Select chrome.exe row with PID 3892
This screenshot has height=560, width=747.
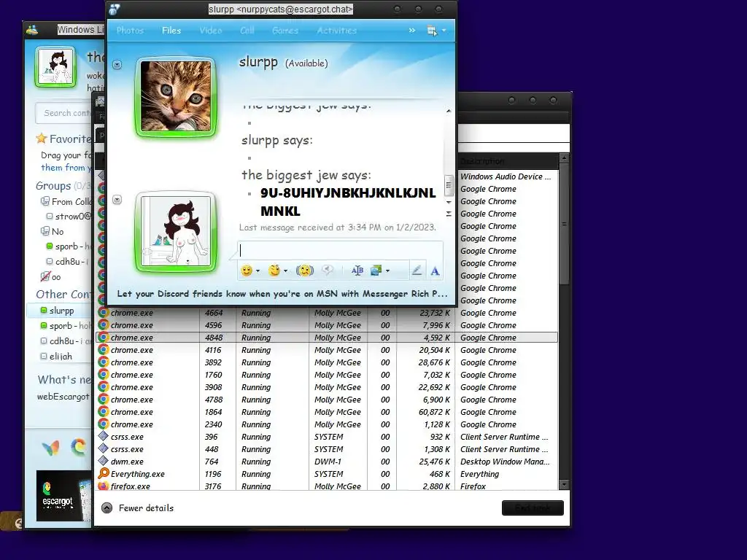pyautogui.click(x=327, y=362)
